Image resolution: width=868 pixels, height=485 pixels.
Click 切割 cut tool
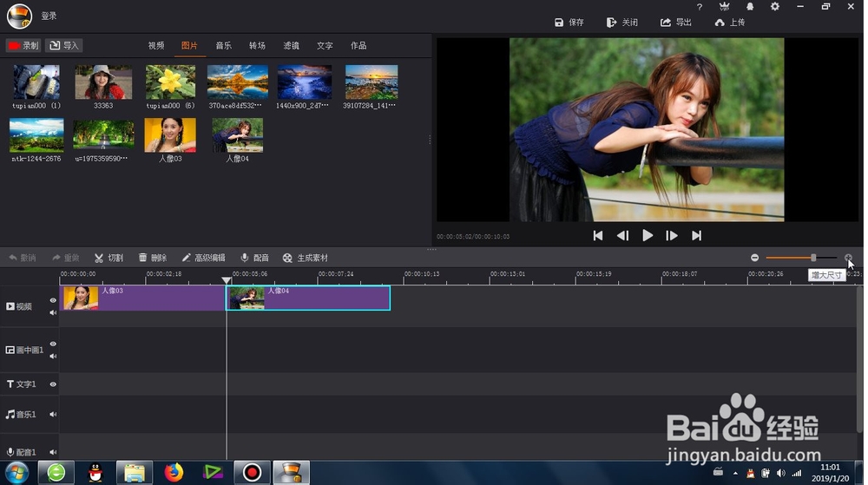[x=109, y=258]
